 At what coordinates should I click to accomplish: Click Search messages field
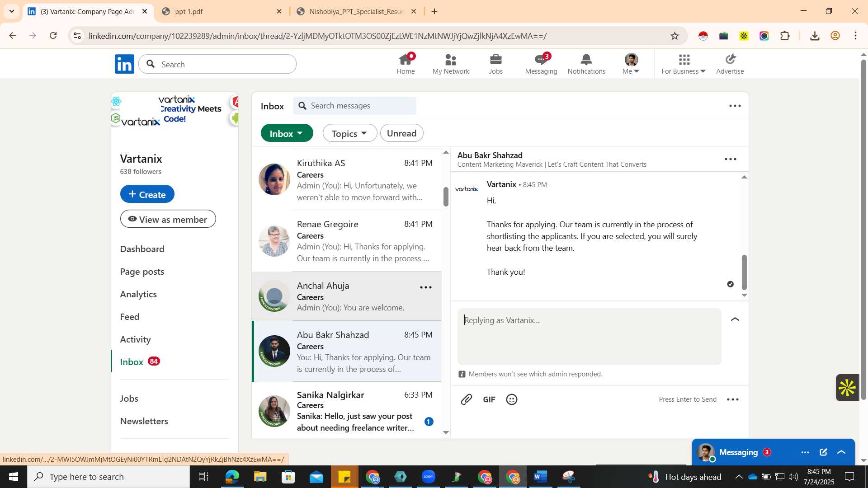[x=354, y=106]
